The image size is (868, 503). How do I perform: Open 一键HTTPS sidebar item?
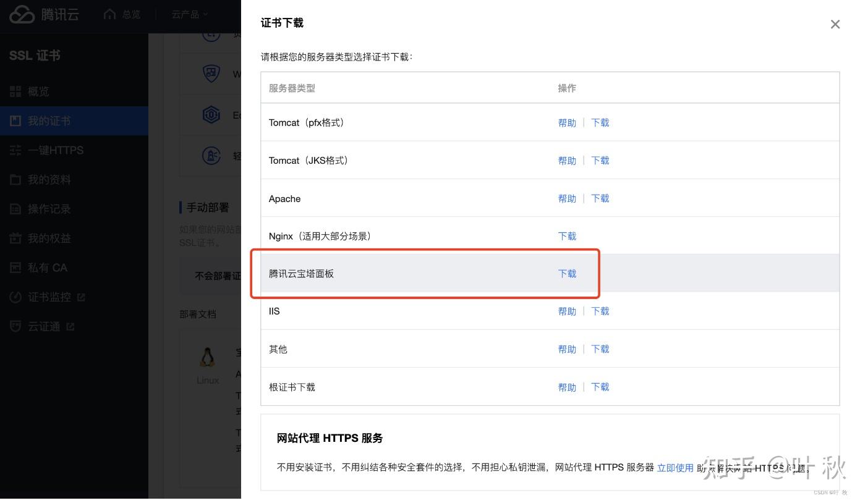click(x=56, y=150)
